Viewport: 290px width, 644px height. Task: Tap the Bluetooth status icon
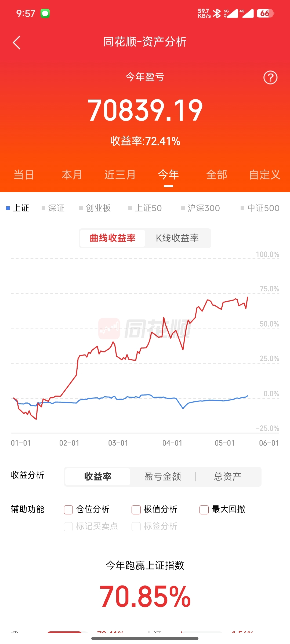coord(217,13)
